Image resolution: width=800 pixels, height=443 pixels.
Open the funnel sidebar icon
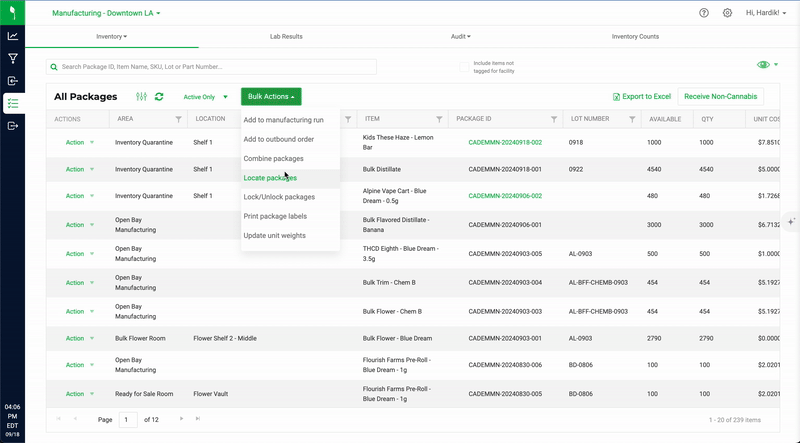click(13, 59)
